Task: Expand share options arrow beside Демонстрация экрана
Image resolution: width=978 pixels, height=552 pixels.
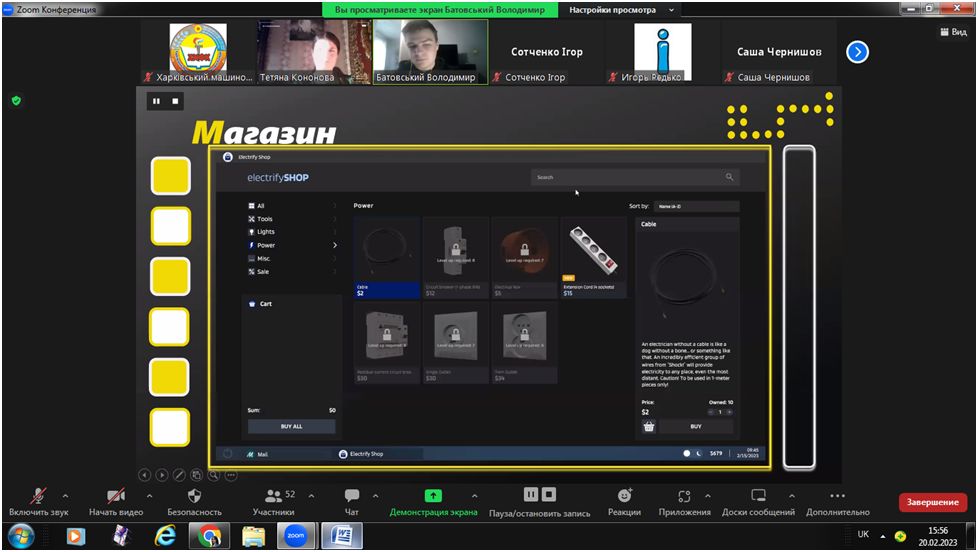Action: pos(475,496)
